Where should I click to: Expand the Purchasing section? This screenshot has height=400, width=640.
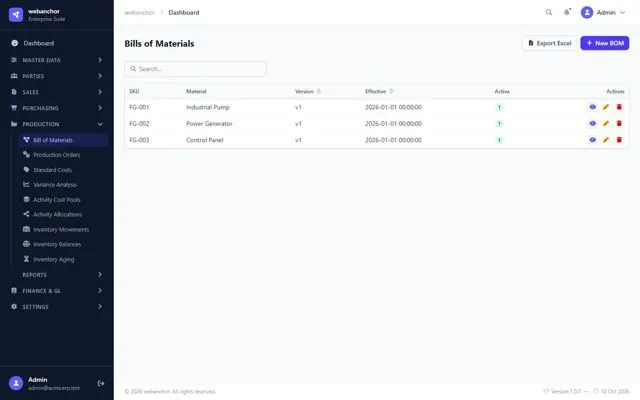click(x=57, y=108)
